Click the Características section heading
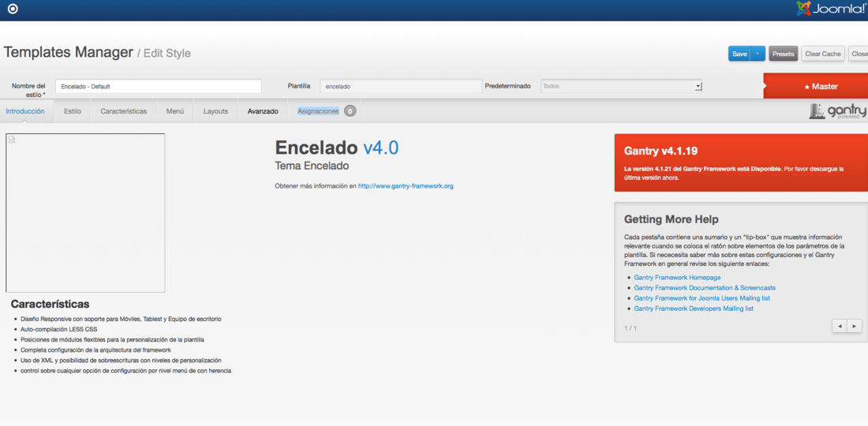The height and width of the screenshot is (426, 868). 50,305
